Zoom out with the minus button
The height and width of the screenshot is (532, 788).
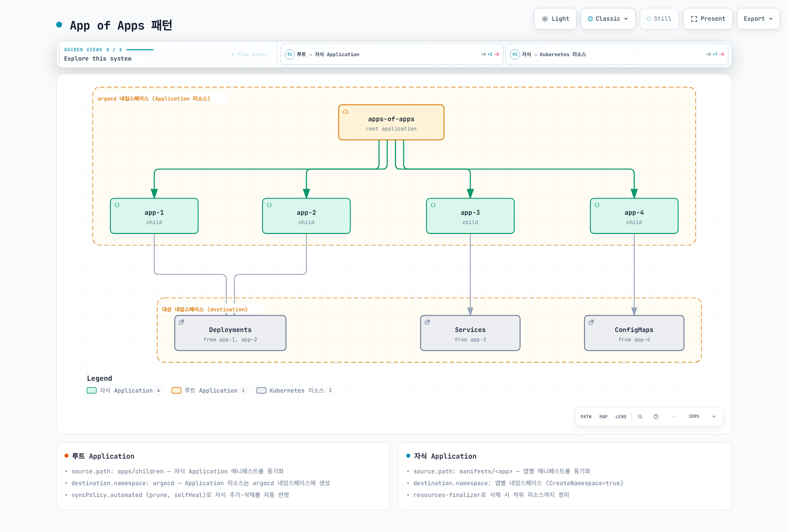coord(674,417)
